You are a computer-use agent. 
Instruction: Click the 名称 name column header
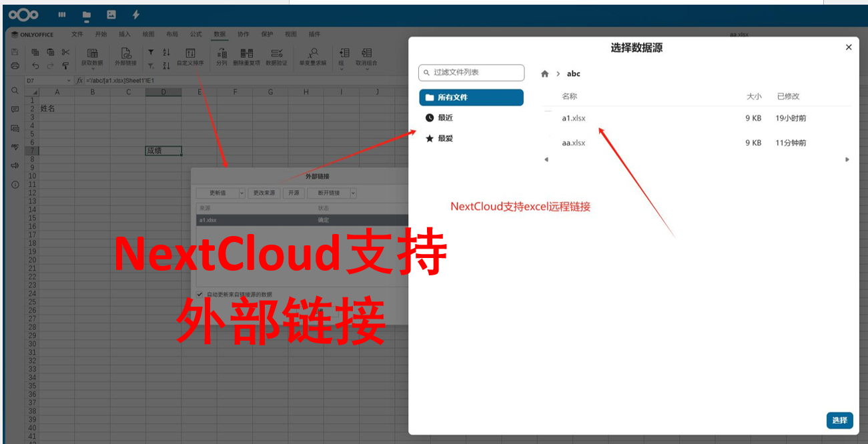point(569,97)
